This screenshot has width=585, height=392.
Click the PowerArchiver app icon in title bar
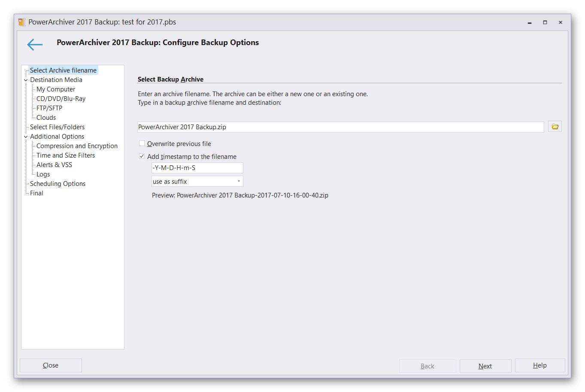[22, 22]
